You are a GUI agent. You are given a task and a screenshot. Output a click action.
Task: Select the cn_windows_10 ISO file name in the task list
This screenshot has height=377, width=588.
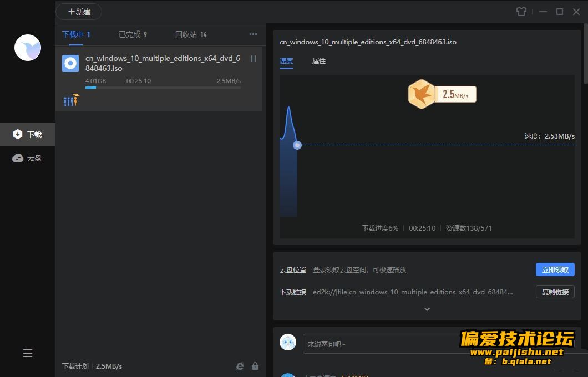pyautogui.click(x=163, y=63)
